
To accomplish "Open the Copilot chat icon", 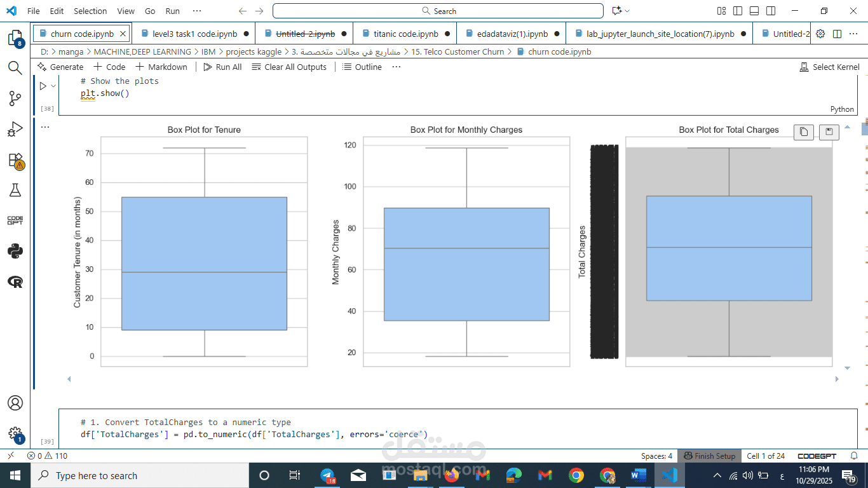I will click(x=616, y=11).
